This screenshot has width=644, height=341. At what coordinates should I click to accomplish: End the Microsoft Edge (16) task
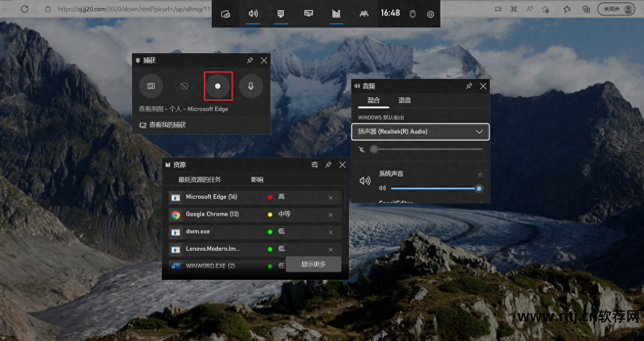click(331, 198)
